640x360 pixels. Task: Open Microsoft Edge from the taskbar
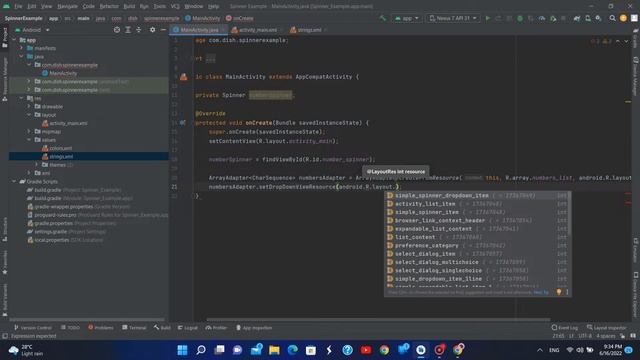pyautogui.click(x=292, y=350)
